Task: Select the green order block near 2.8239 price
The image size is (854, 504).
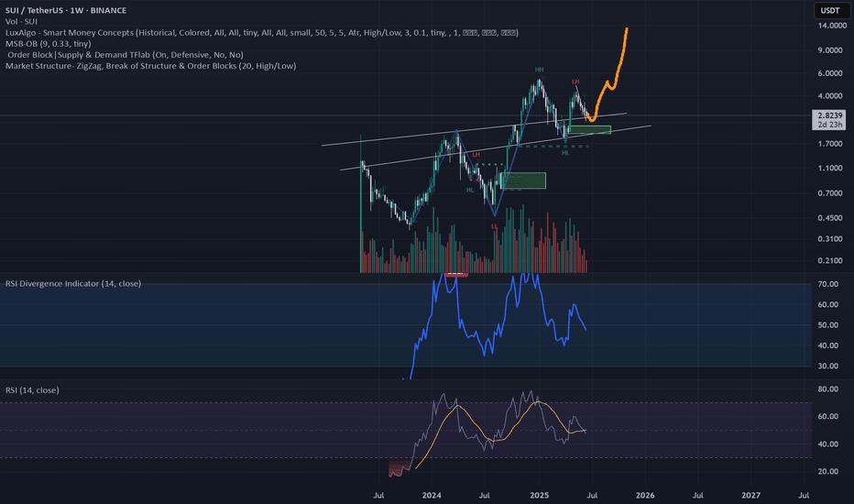Action: 589,130
